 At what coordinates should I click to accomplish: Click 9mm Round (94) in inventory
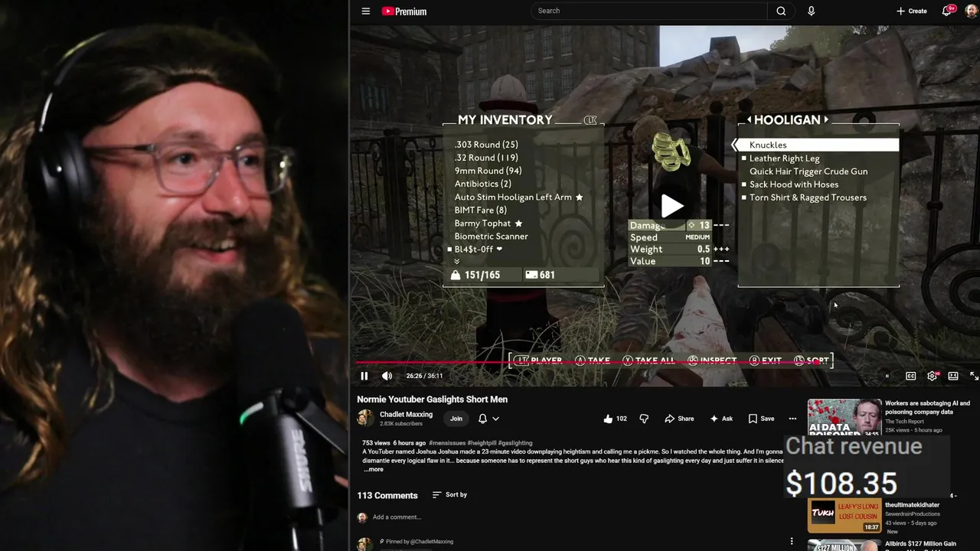(488, 171)
